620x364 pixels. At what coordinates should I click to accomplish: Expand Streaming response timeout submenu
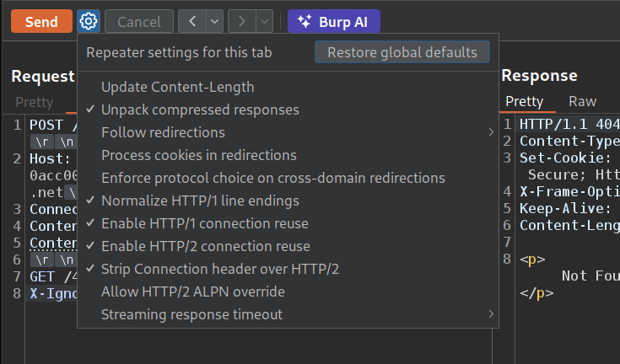[489, 314]
